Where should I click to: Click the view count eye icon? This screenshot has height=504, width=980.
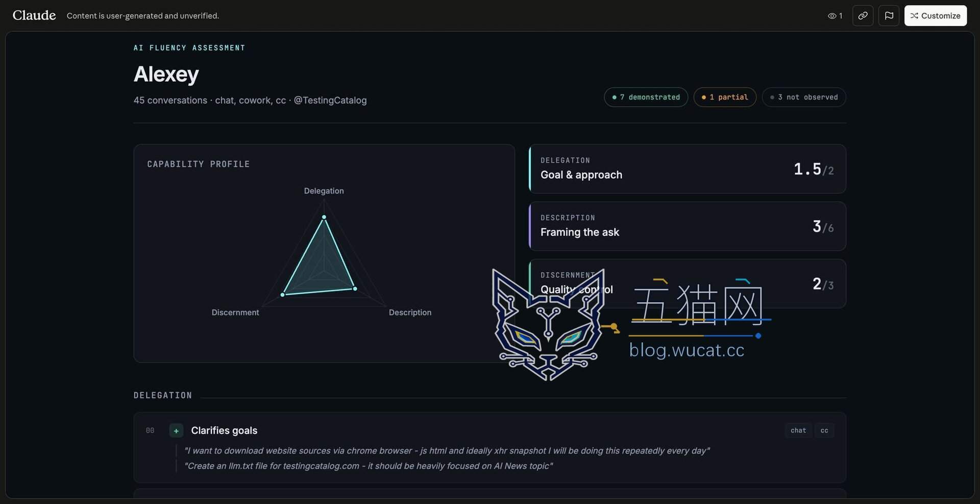click(x=832, y=16)
